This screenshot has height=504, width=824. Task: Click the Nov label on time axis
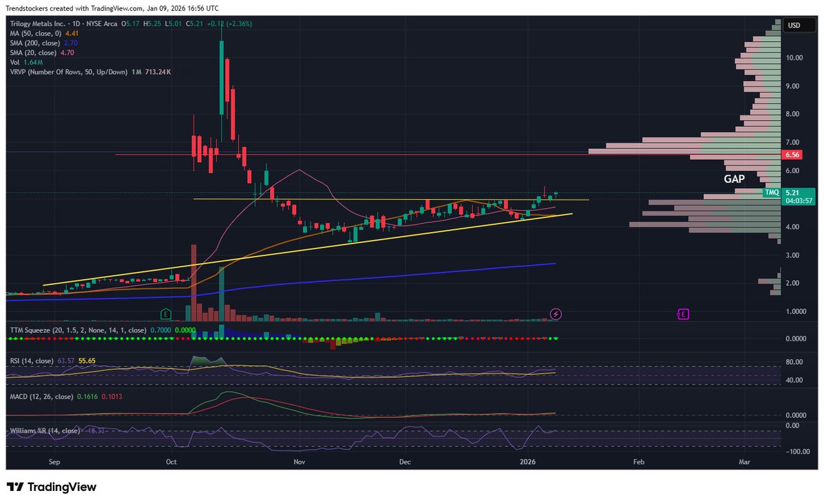[299, 463]
